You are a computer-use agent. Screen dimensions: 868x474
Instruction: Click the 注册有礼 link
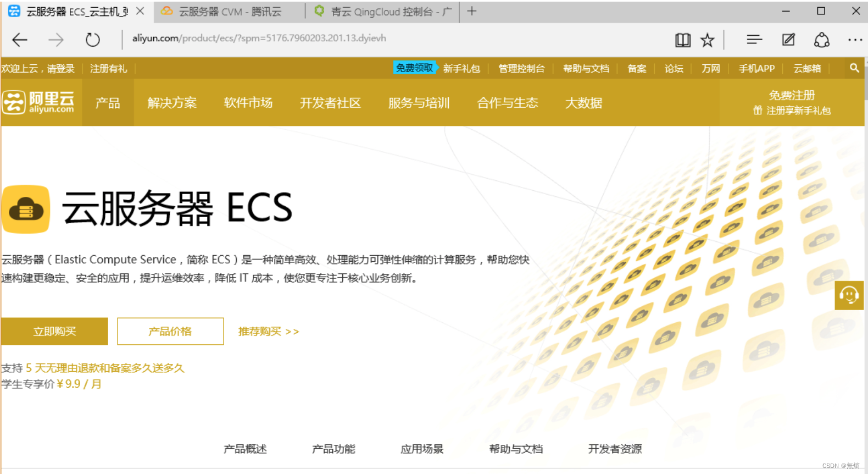tap(108, 69)
